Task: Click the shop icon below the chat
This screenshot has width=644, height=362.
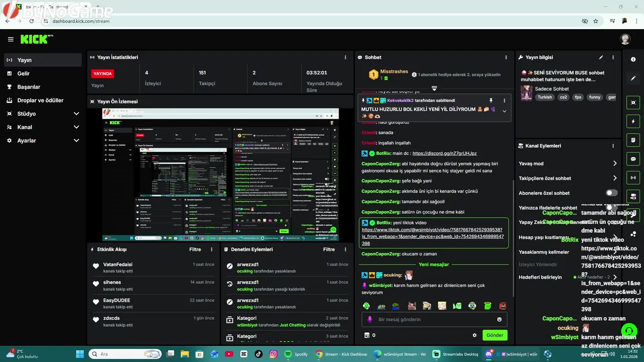Action: click(367, 335)
